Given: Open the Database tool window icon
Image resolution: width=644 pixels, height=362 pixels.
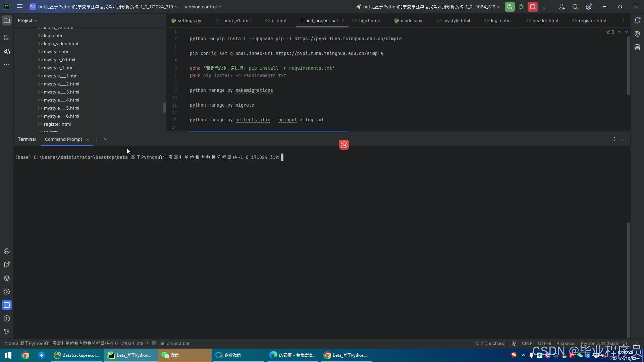Looking at the screenshot, I should [x=637, y=47].
